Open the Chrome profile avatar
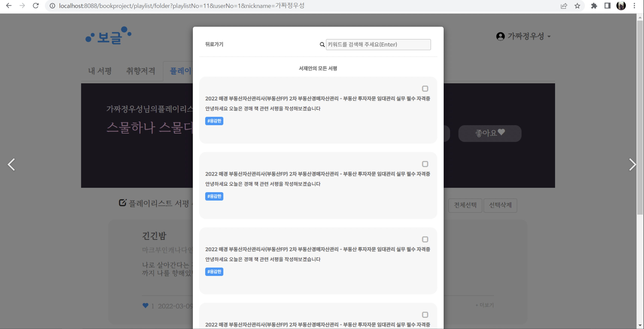This screenshot has width=644, height=329. point(621,6)
